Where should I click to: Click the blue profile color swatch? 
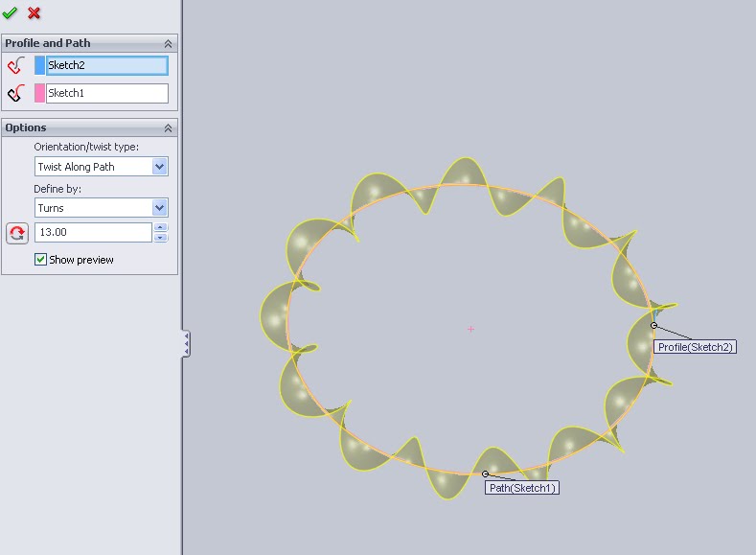coord(39,65)
